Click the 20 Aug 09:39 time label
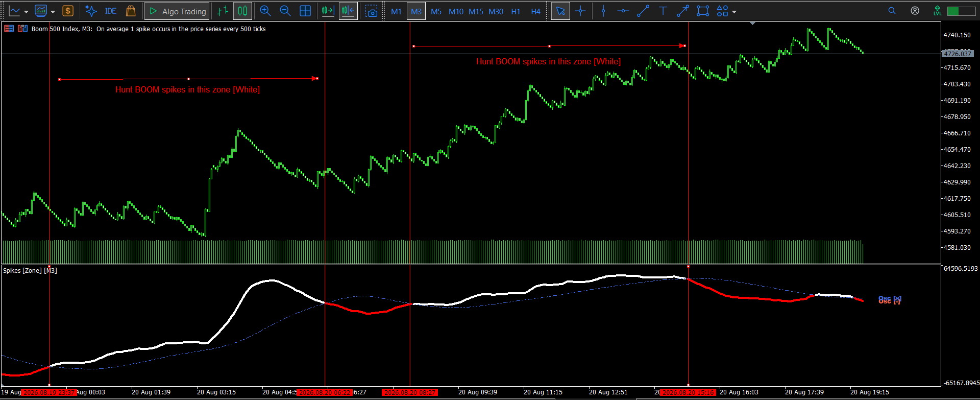 pyautogui.click(x=478, y=392)
